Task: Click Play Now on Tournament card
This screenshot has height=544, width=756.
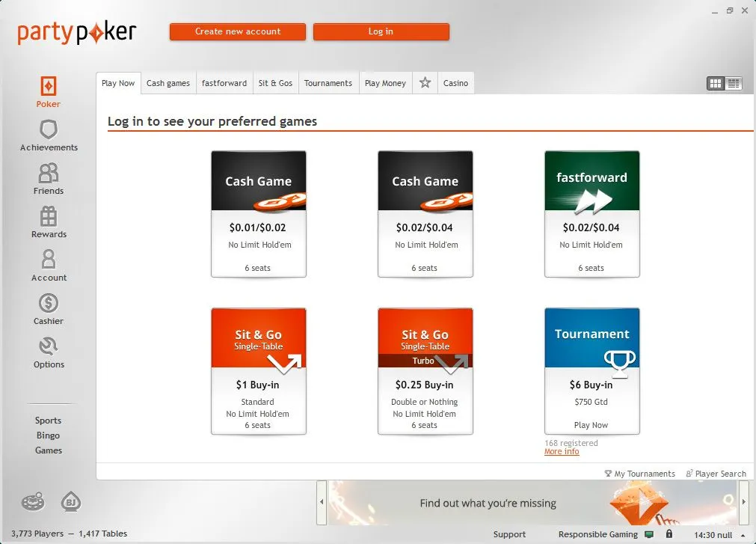Action: pyautogui.click(x=591, y=425)
